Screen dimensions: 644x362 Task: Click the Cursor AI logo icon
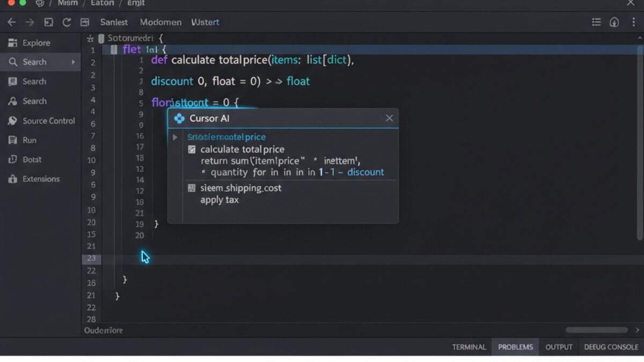[180, 118]
